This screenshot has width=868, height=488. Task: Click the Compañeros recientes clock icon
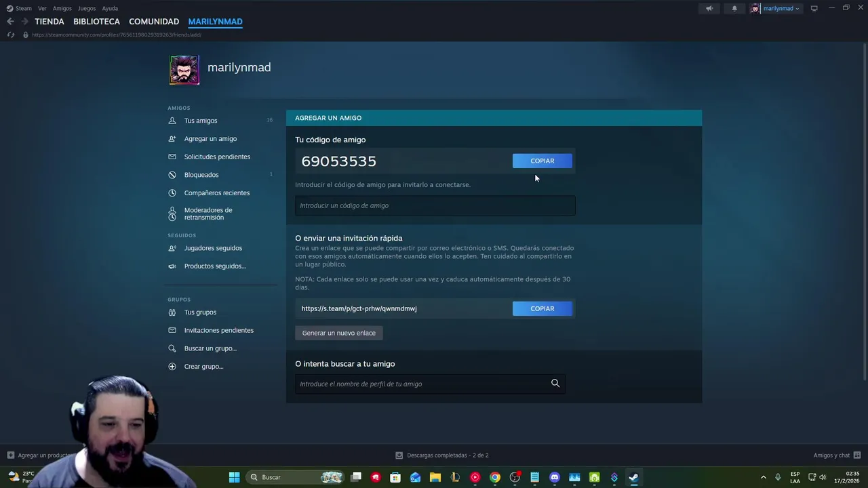172,193
